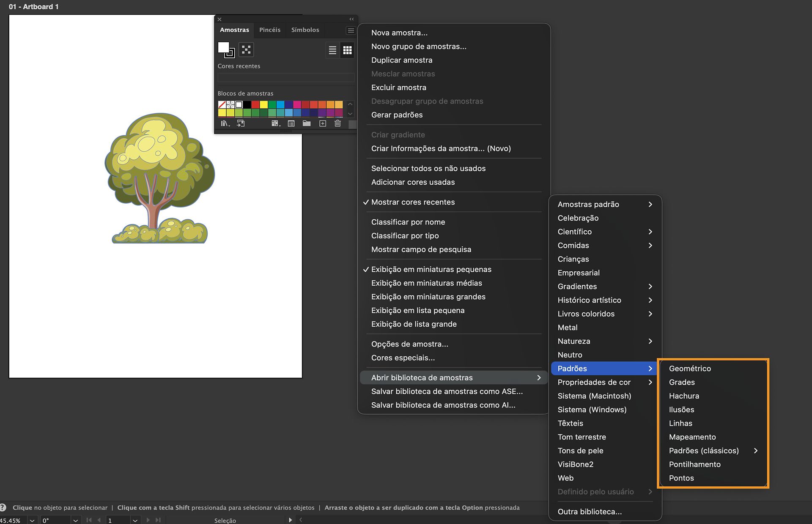This screenshot has width=812, height=524.
Task: Select the Amostras tab
Action: point(234,30)
